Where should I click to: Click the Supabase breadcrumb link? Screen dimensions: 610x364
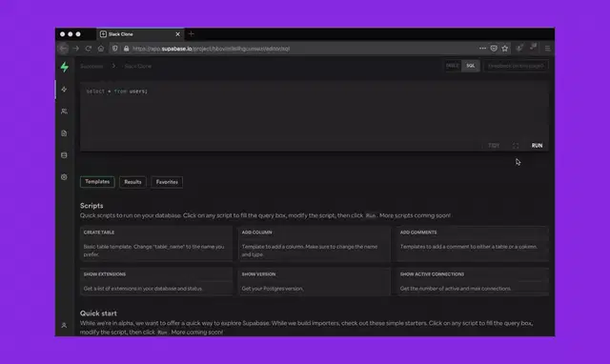91,66
